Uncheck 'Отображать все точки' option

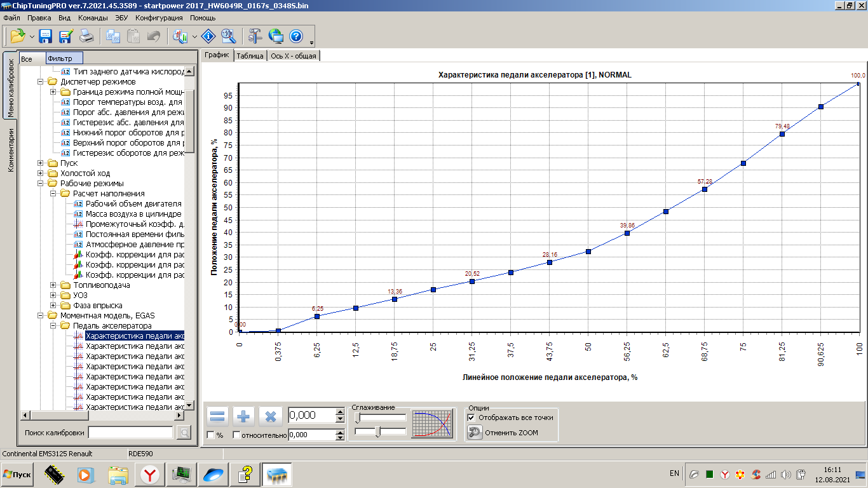tap(471, 417)
